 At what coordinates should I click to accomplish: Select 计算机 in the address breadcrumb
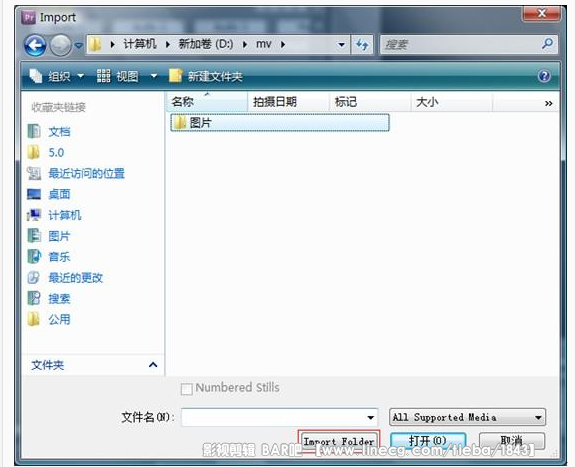pyautogui.click(x=140, y=44)
